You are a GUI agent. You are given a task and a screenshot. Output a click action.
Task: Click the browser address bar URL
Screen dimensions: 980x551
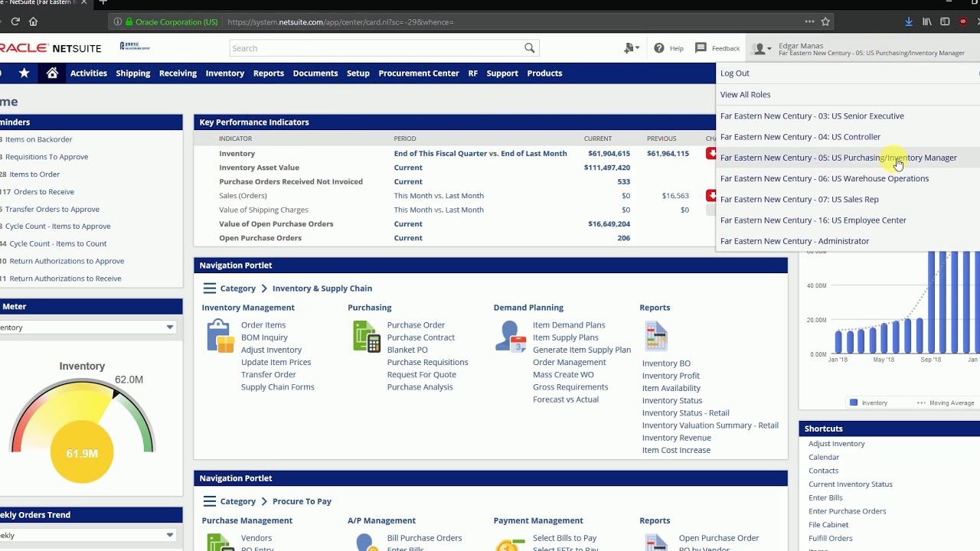(341, 22)
